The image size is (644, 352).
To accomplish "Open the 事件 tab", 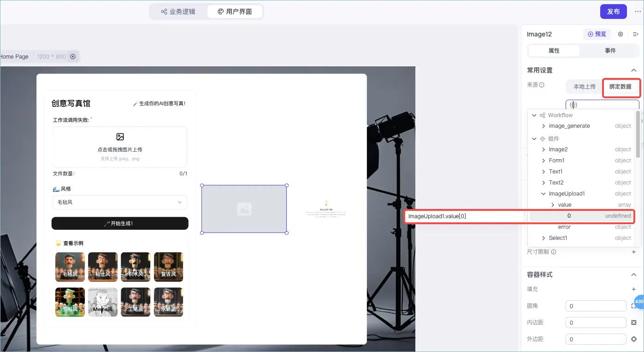I will tap(610, 51).
